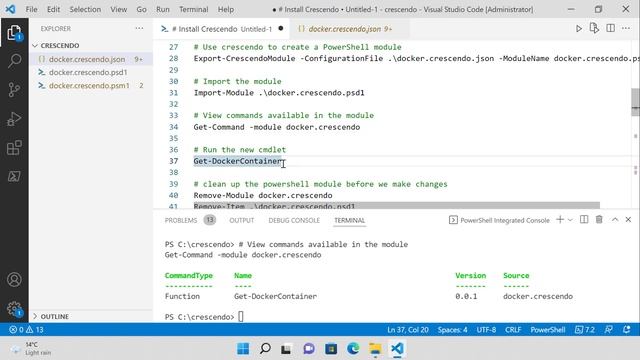Split the editor to the right
640x360 pixels.
point(611,28)
